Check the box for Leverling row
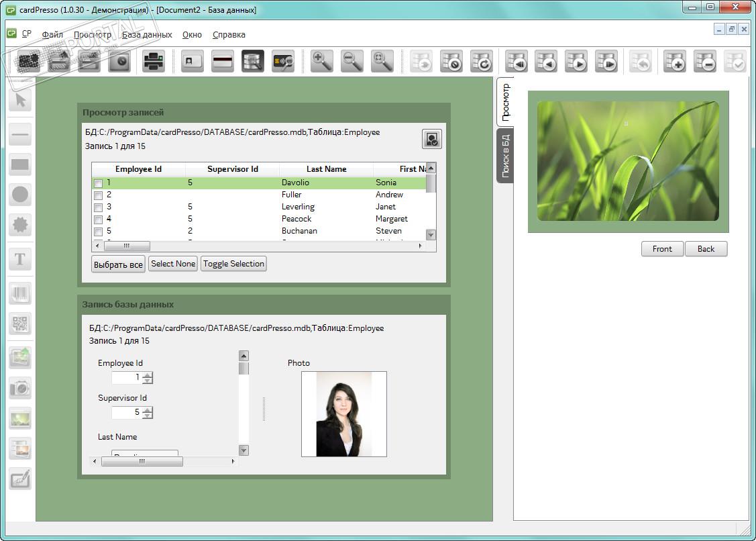This screenshot has width=756, height=541. 98,207
